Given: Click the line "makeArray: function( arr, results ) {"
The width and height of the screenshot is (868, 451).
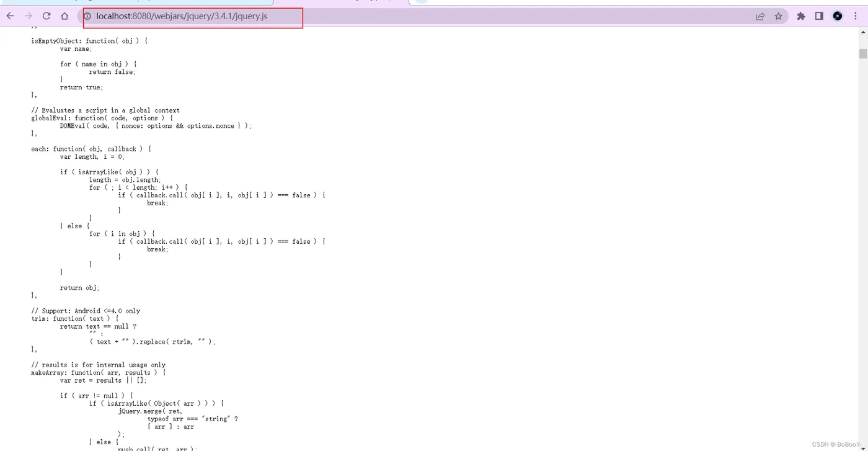Looking at the screenshot, I should 99,373.
